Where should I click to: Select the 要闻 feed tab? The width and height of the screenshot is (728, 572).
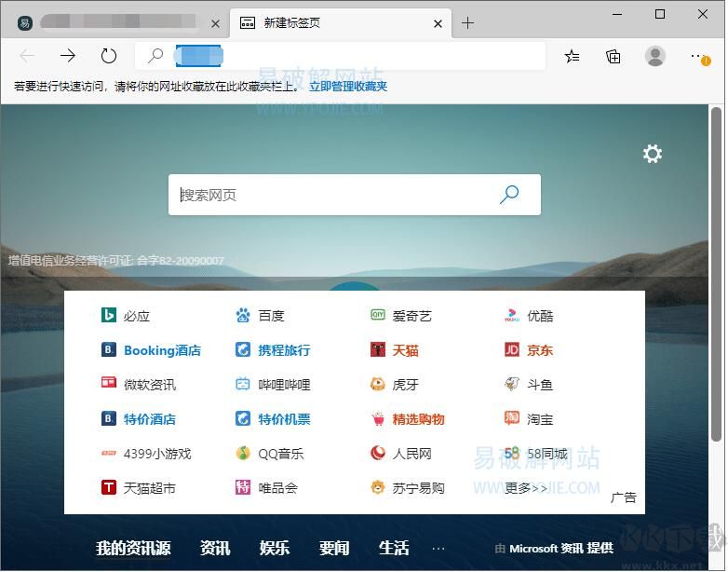(334, 549)
